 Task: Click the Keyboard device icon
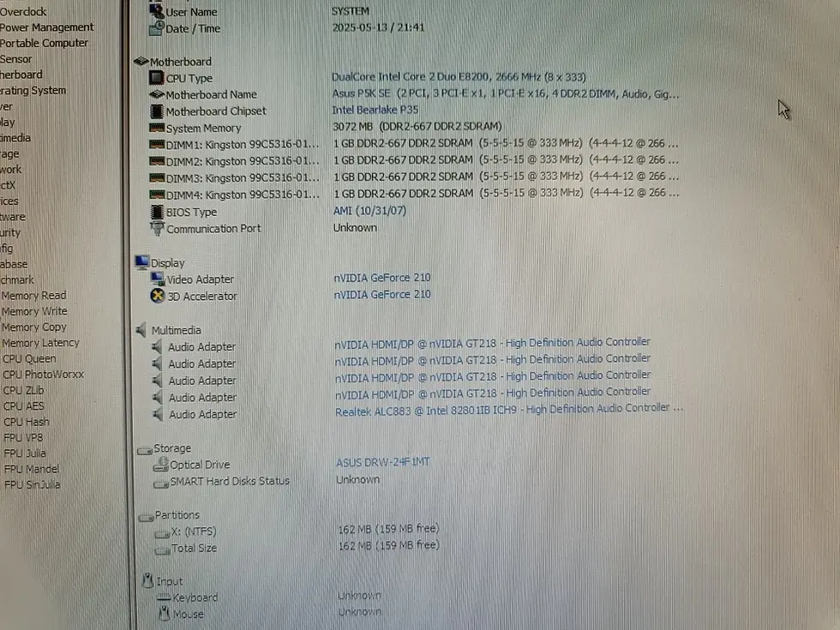(164, 598)
